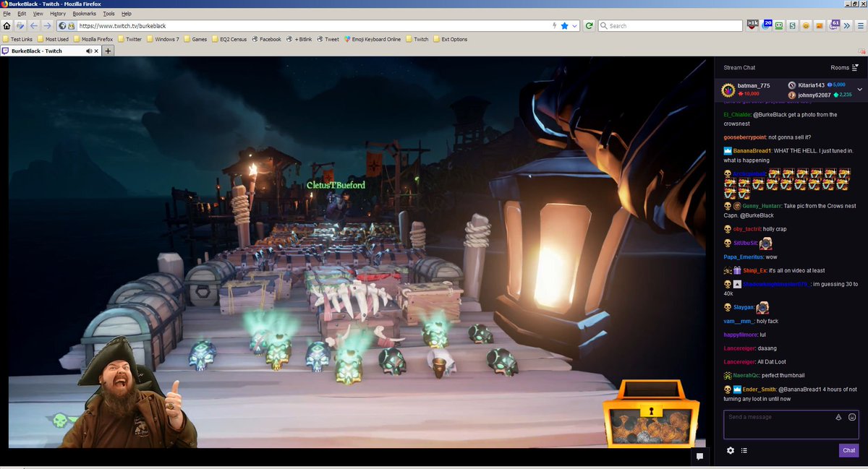Open a new browser tab

point(108,51)
